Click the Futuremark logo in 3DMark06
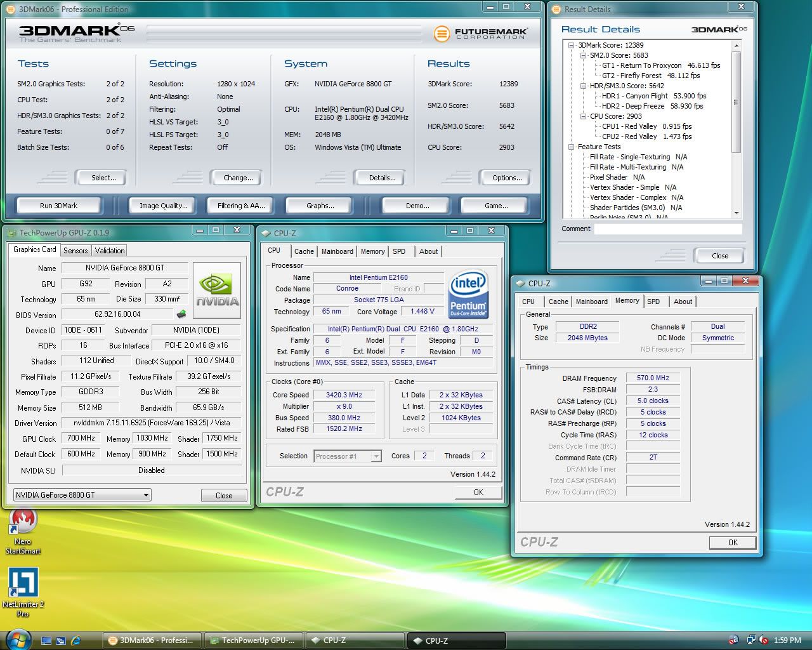The height and width of the screenshot is (650, 812). click(481, 34)
